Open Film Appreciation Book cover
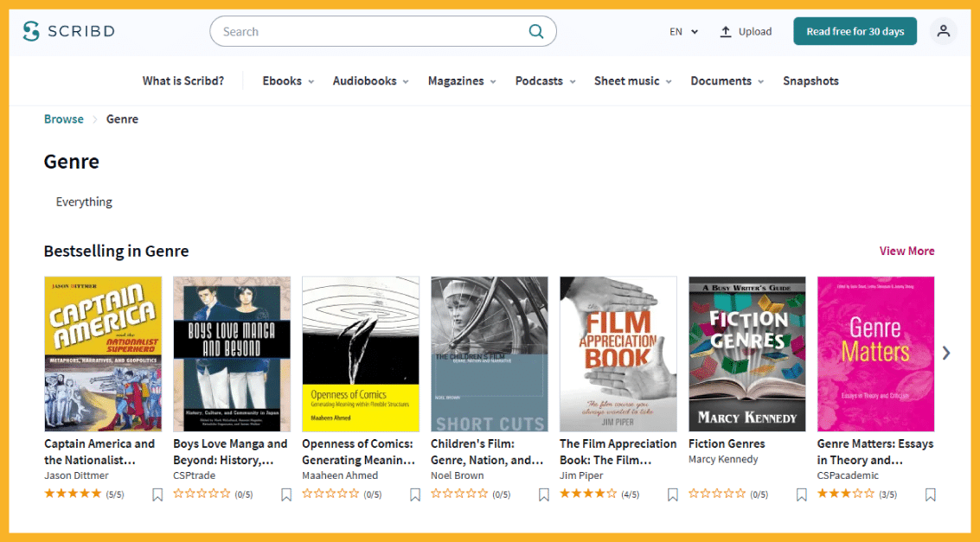 tap(618, 354)
